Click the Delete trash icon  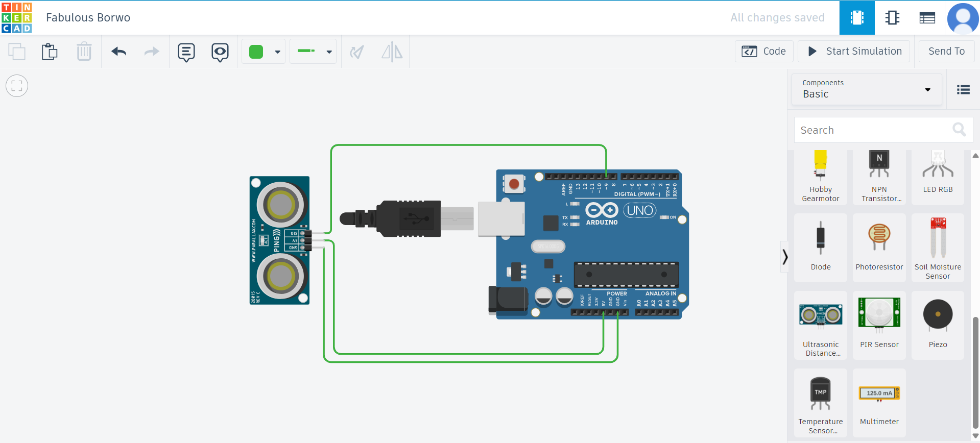[84, 52]
